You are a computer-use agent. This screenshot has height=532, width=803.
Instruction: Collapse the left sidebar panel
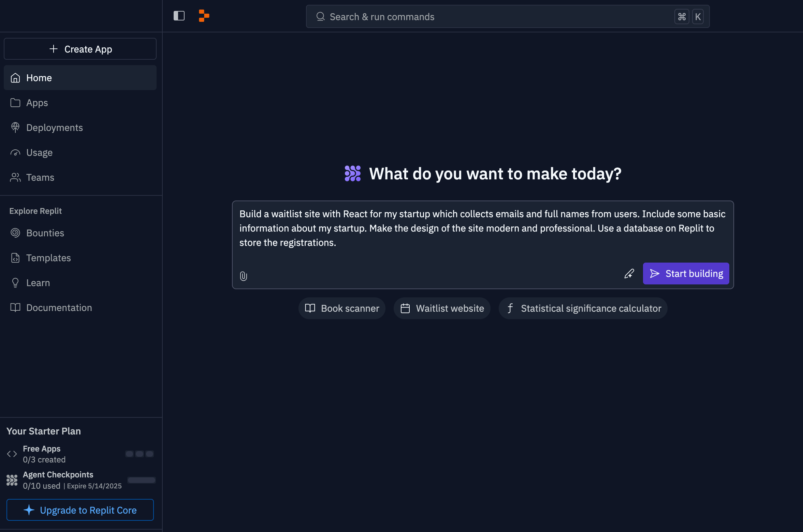(x=179, y=16)
